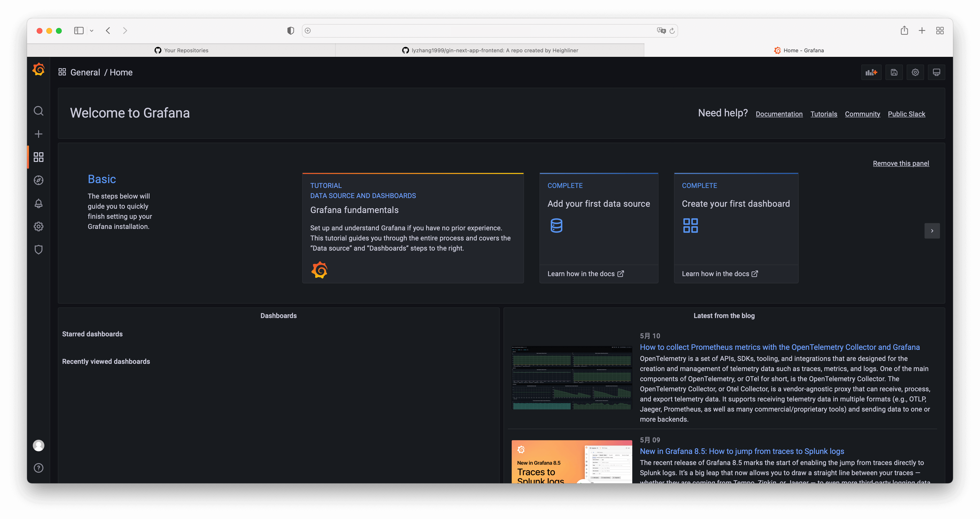
Task: Open the Tutorials link
Action: [x=824, y=114]
